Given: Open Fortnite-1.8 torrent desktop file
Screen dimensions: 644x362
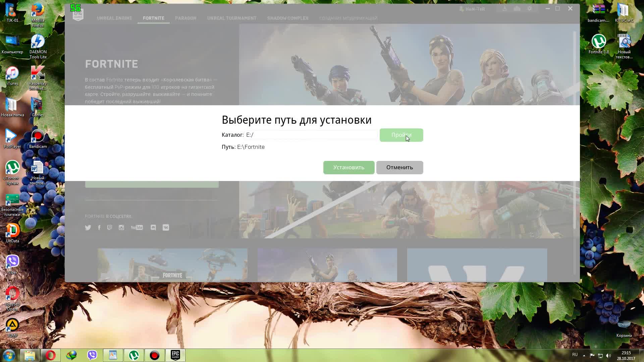Looking at the screenshot, I should coord(599,44).
